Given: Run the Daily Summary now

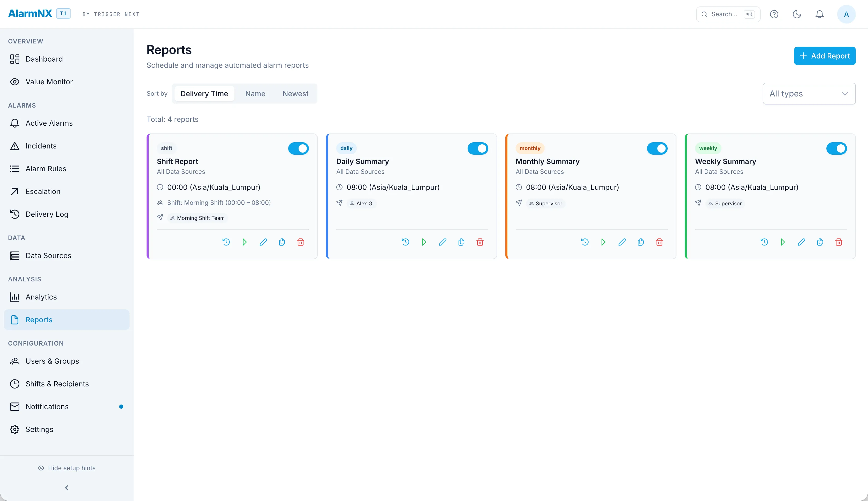Looking at the screenshot, I should click(x=424, y=242).
